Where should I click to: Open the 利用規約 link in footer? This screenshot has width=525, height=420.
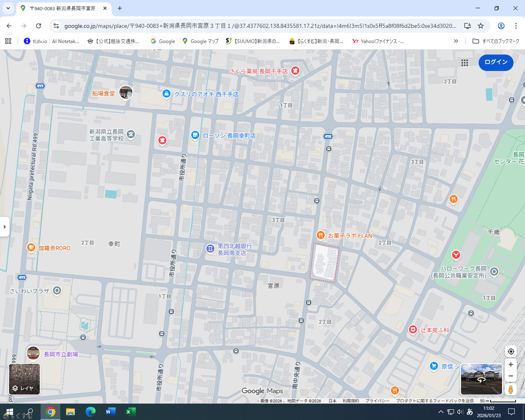coord(351,401)
